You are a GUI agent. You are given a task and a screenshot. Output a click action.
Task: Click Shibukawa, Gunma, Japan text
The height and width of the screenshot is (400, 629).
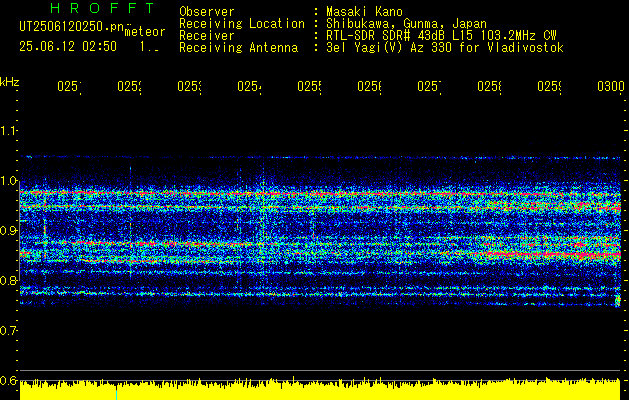click(x=406, y=24)
